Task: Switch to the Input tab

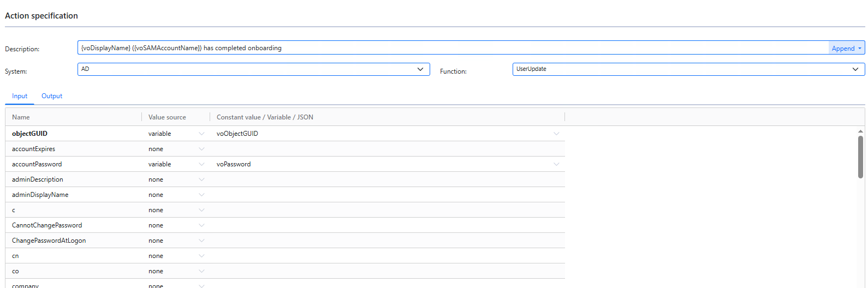Action: pyautogui.click(x=20, y=96)
